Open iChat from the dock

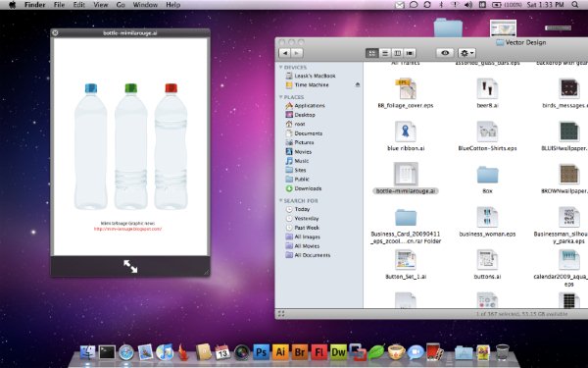[416, 352]
